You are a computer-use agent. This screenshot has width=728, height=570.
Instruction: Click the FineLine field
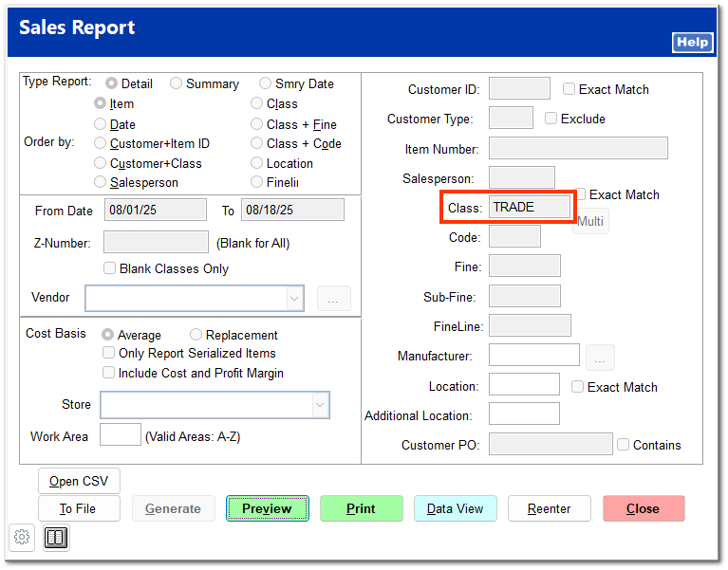coord(530,325)
